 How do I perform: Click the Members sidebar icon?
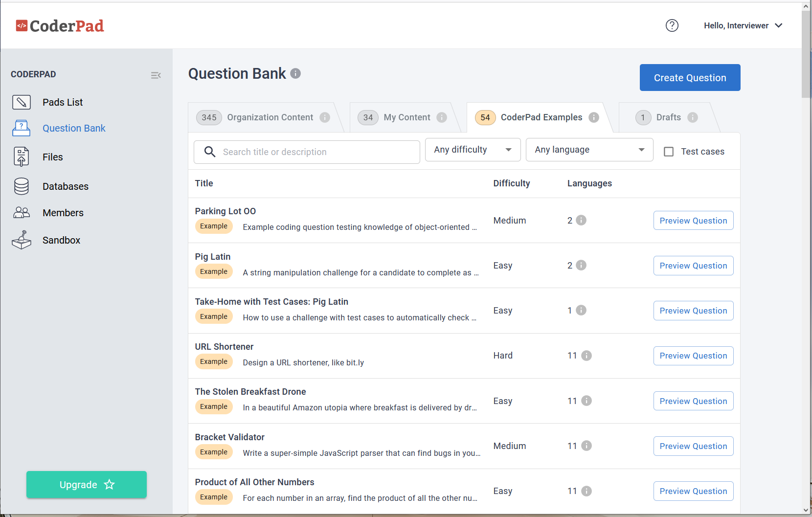click(x=22, y=213)
